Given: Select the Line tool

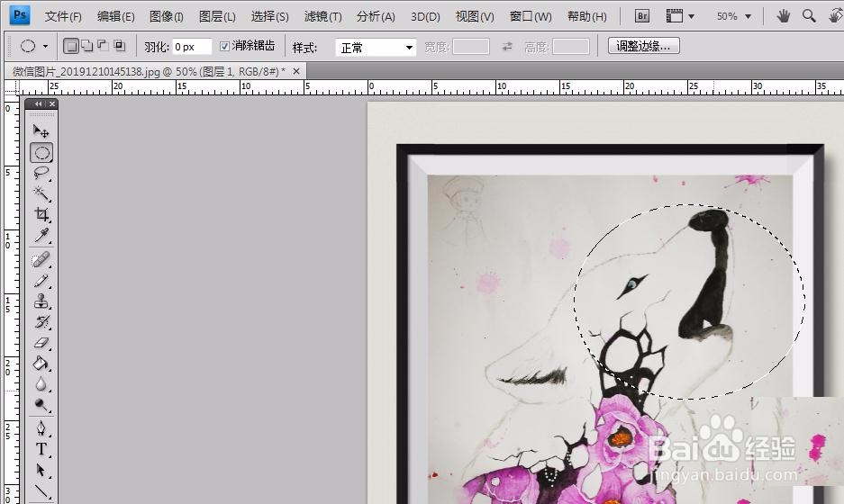Looking at the screenshot, I should pos(41,491).
